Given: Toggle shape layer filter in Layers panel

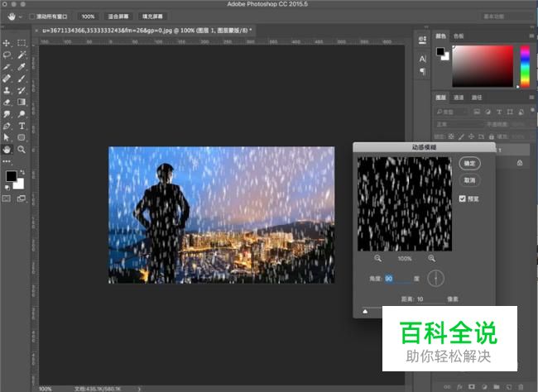Looking at the screenshot, I should click(510, 112).
